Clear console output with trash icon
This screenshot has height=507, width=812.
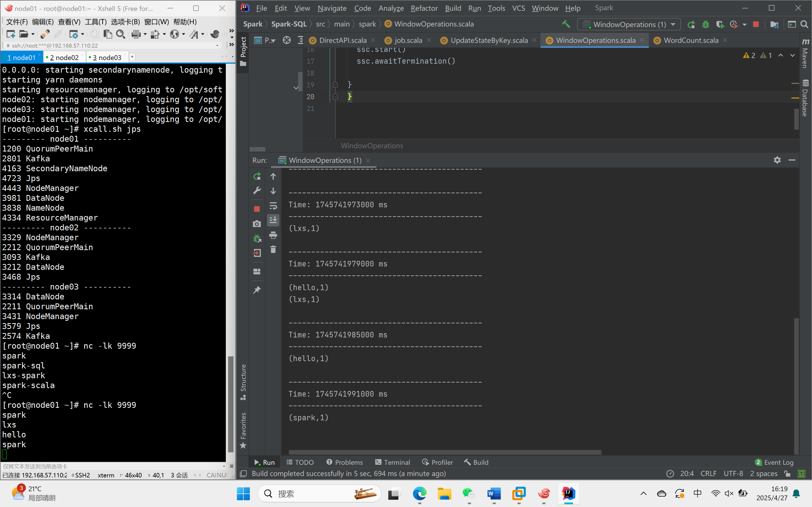[x=273, y=250]
